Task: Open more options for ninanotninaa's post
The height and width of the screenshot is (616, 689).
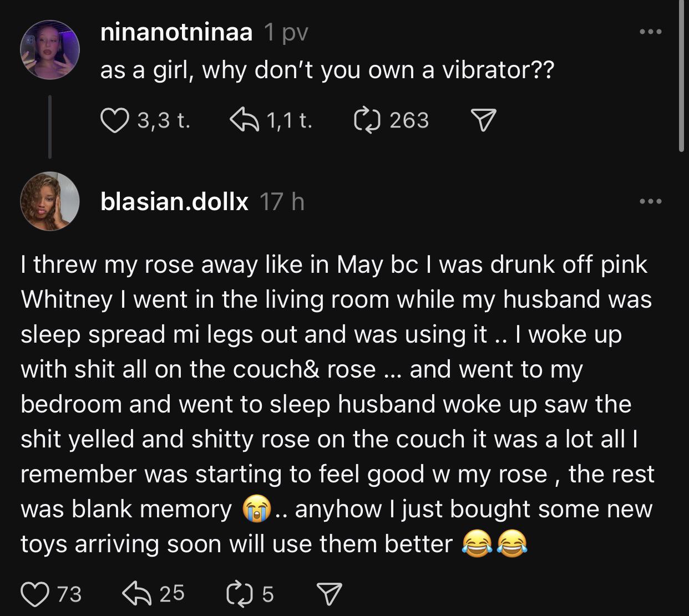Action: (x=650, y=32)
